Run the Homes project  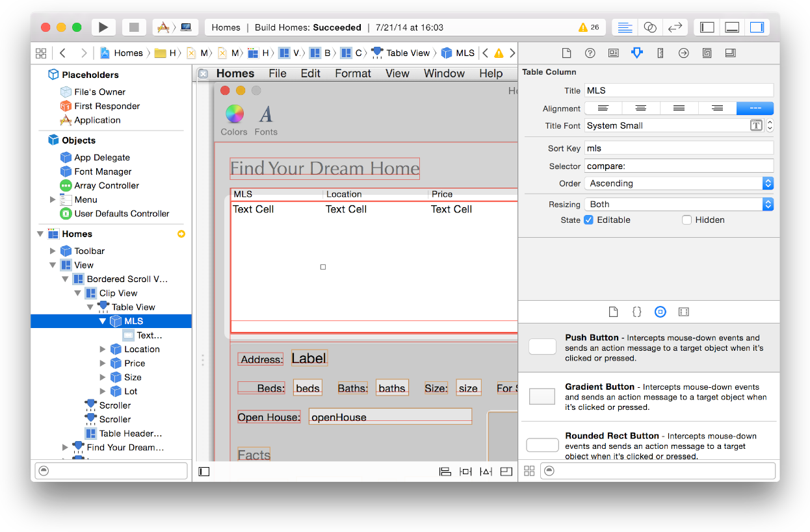click(x=103, y=27)
